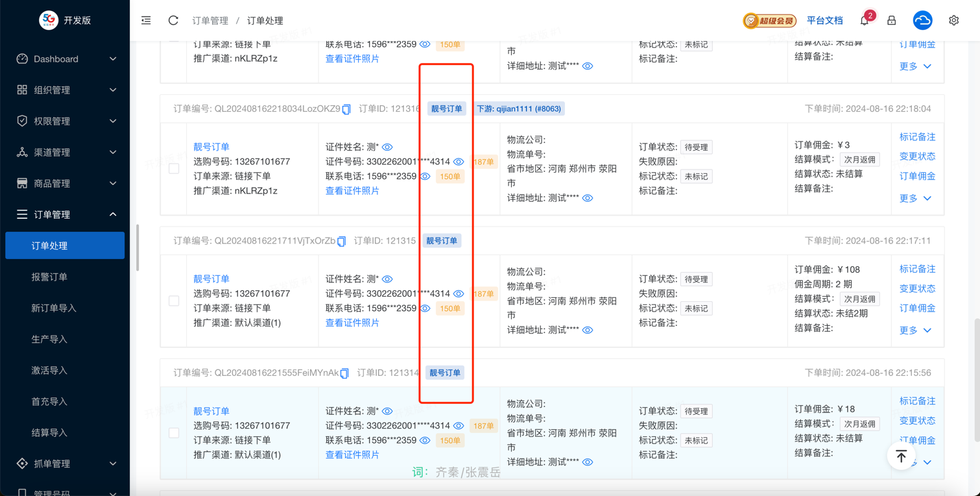Viewport: 980px width, 496px height.
Task: Click the back-to-top arrow button
Action: [901, 456]
